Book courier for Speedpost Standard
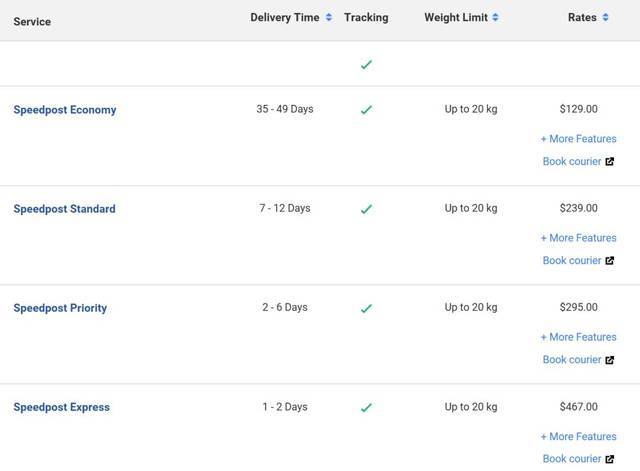Image resolution: width=640 pixels, height=471 pixels. [572, 261]
